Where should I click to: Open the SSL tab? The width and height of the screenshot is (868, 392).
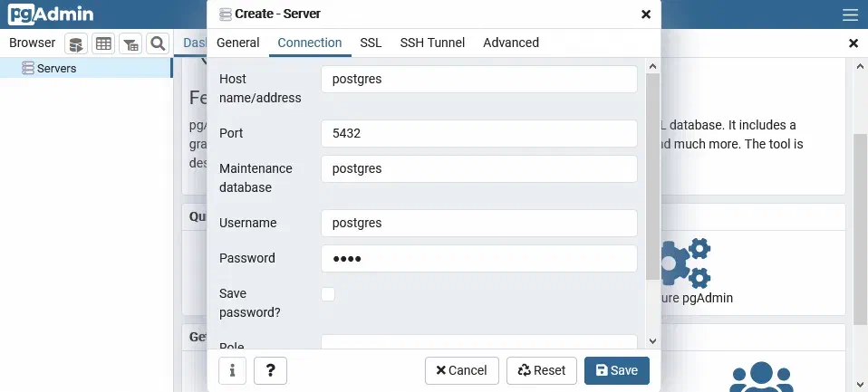(371, 43)
